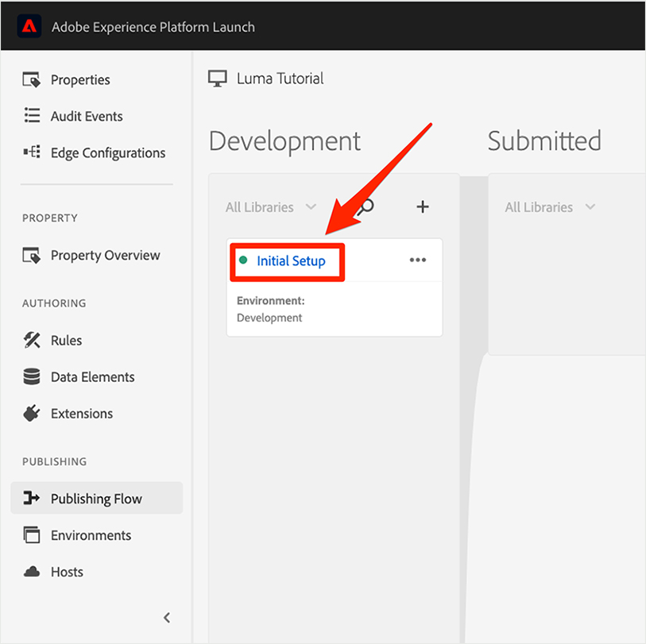The height and width of the screenshot is (644, 646).
Task: Select Publishing Flow menu item
Action: (x=96, y=498)
